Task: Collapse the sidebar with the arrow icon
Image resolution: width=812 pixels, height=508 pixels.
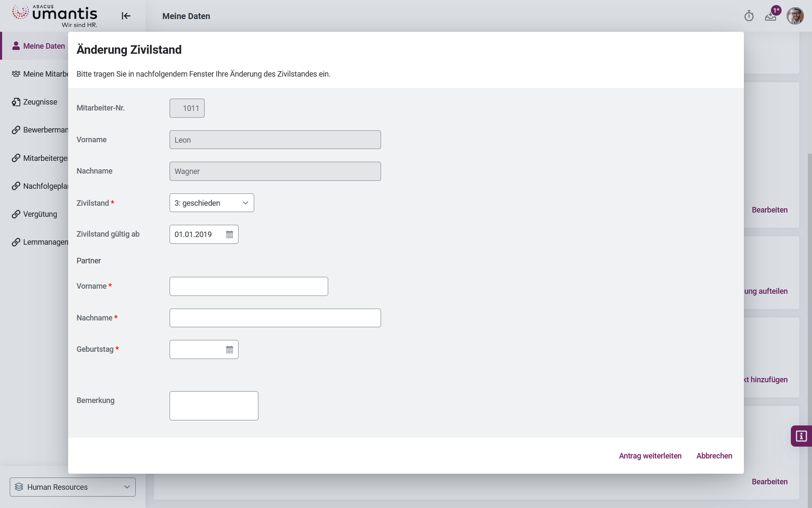Action: click(x=126, y=16)
